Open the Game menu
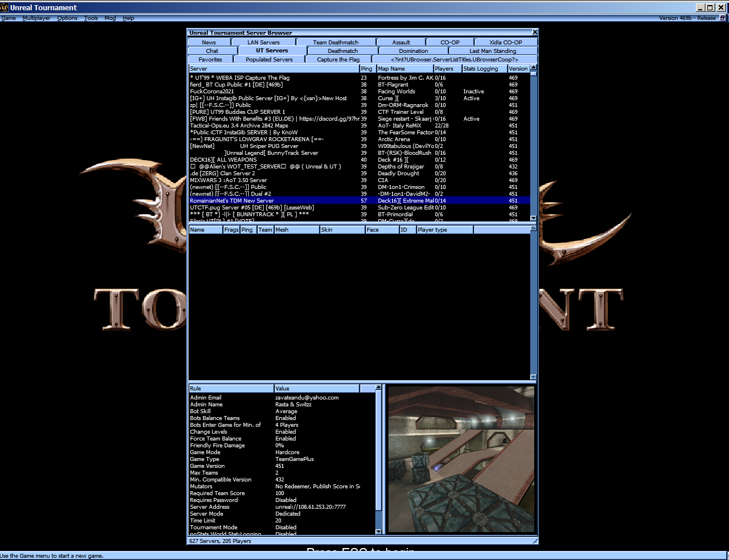 [9, 18]
